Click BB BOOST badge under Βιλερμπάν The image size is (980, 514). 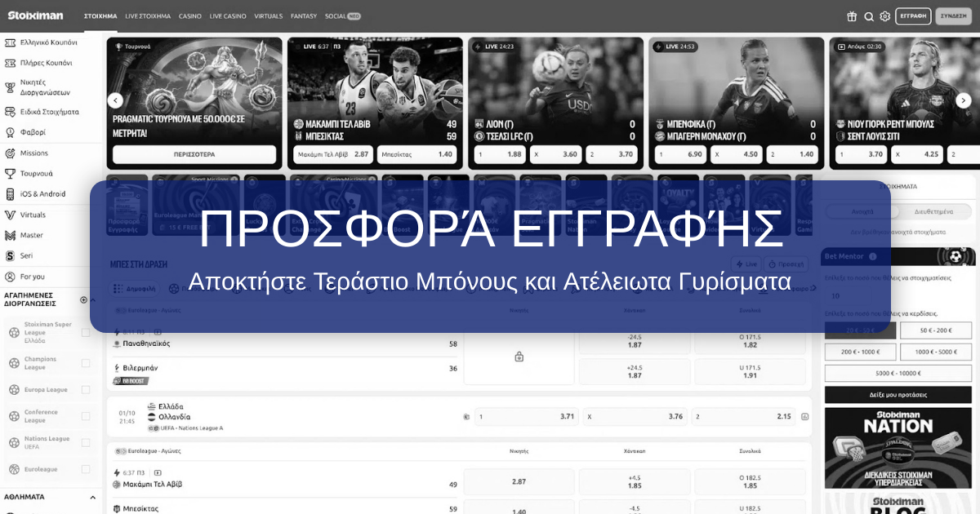click(131, 381)
